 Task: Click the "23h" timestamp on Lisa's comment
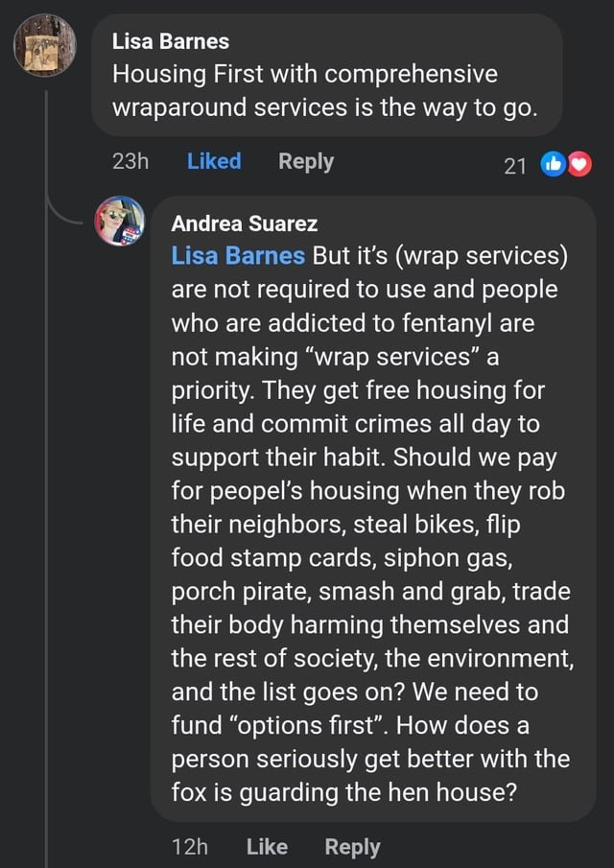tap(130, 161)
